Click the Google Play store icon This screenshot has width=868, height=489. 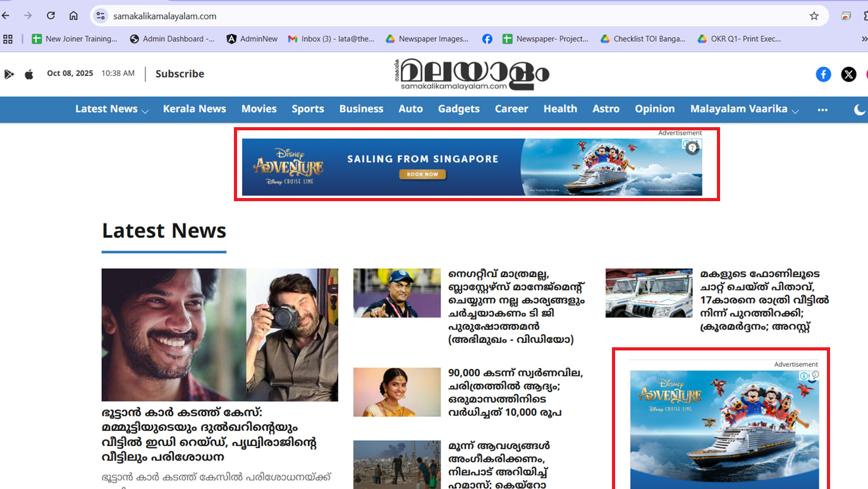9,74
